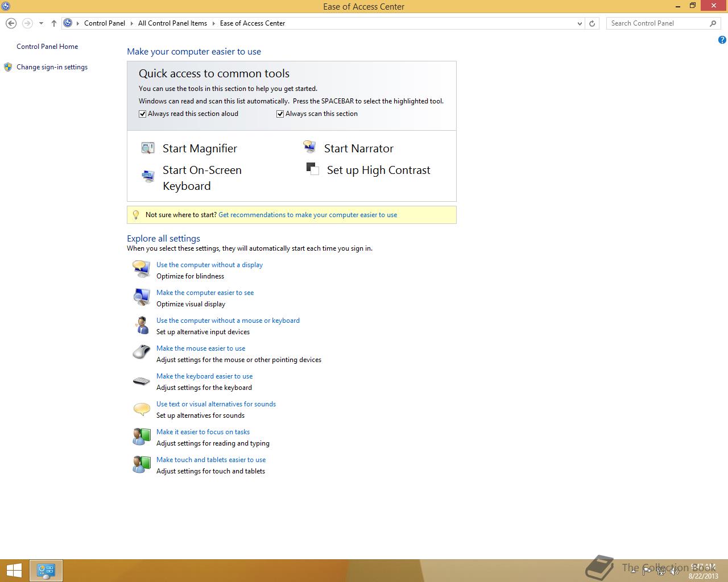Show hidden tray icons arrow
The width and height of the screenshot is (728, 582).
coord(634,571)
